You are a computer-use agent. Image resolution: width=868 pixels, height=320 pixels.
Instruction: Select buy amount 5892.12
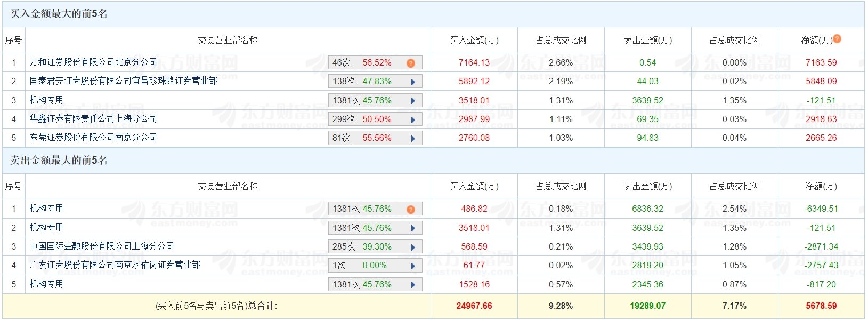pos(474,82)
